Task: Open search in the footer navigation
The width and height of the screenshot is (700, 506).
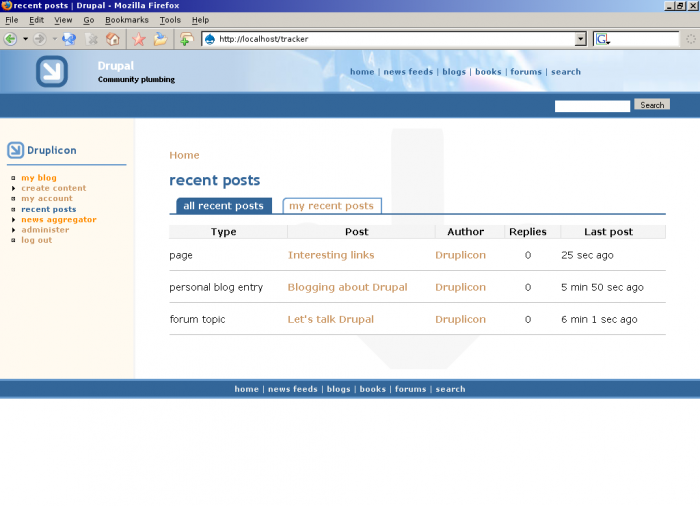Action: pyautogui.click(x=450, y=389)
